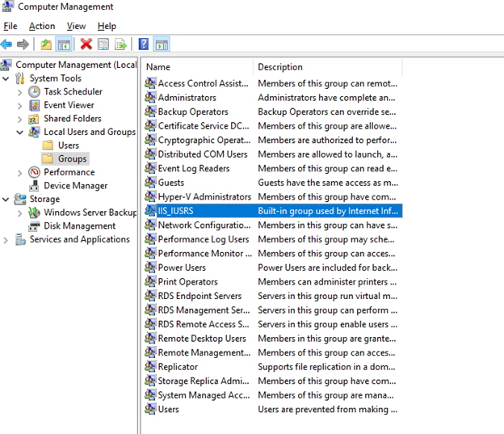
Task: Click the Windows Server Backup icon
Action: pyautogui.click(x=34, y=213)
